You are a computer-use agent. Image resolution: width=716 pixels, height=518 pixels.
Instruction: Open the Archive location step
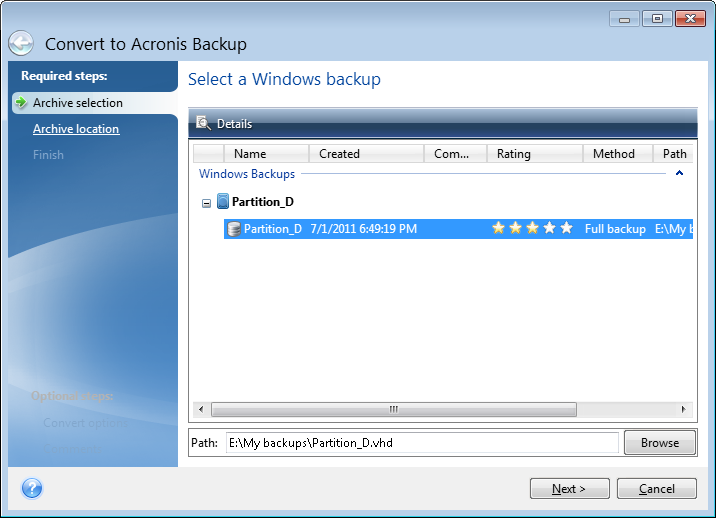76,129
